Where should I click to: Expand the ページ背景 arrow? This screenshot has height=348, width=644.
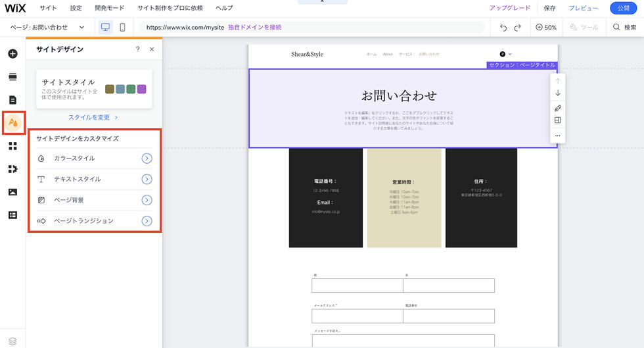tap(147, 201)
